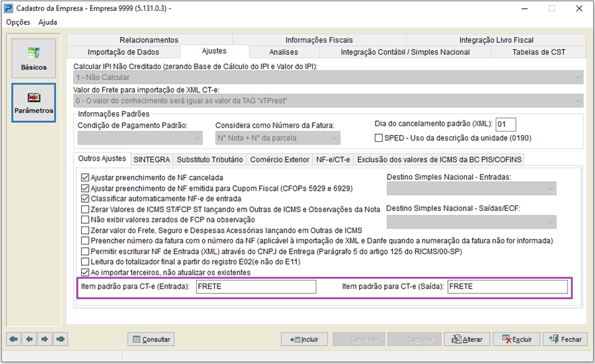
Task: Open Considera como Número da Fatura dropdown
Action: point(278,138)
